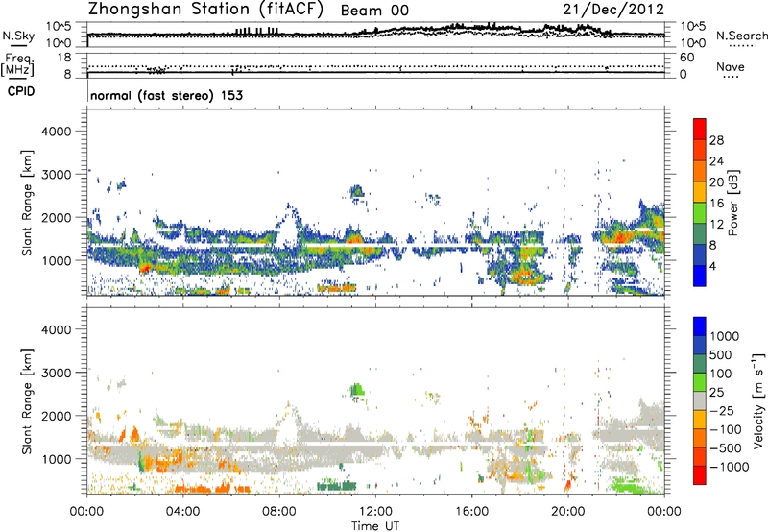Viewport: 768px width, 532px height.
Task: Click the "18" tick on frequency axis
Action: click(x=64, y=58)
